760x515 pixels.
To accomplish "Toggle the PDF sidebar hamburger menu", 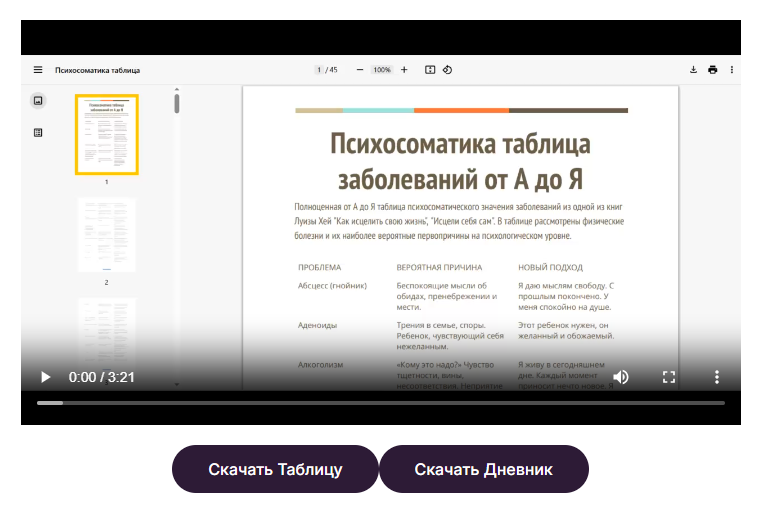I will (x=38, y=70).
